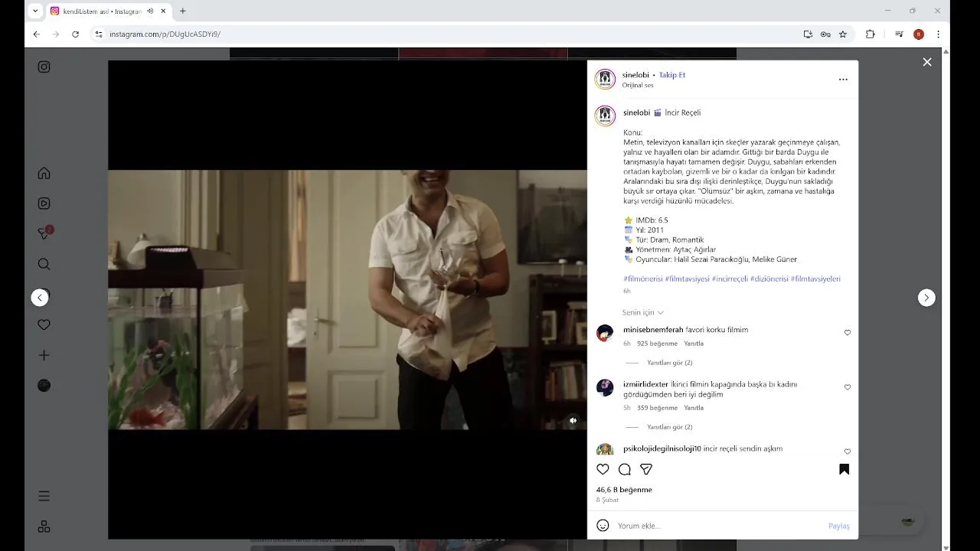Focus the Yorum ekle comment field
The height and width of the screenshot is (551, 980).
coord(720,526)
